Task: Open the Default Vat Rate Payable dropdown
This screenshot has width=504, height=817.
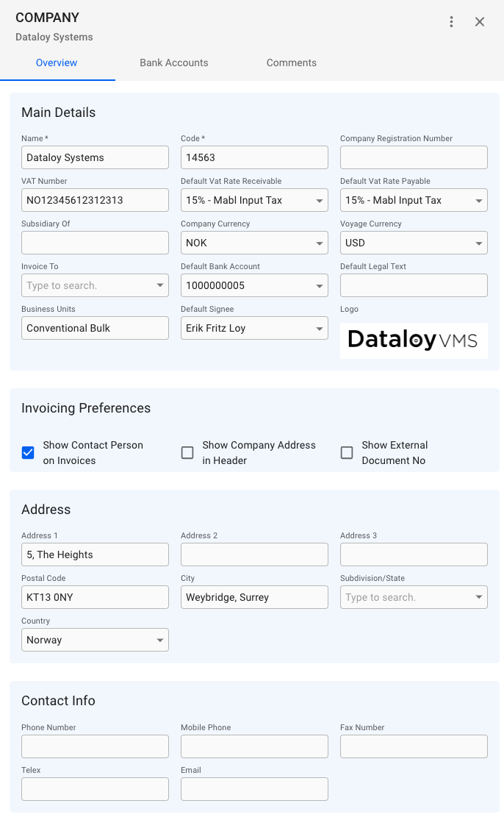Action: pyautogui.click(x=479, y=200)
